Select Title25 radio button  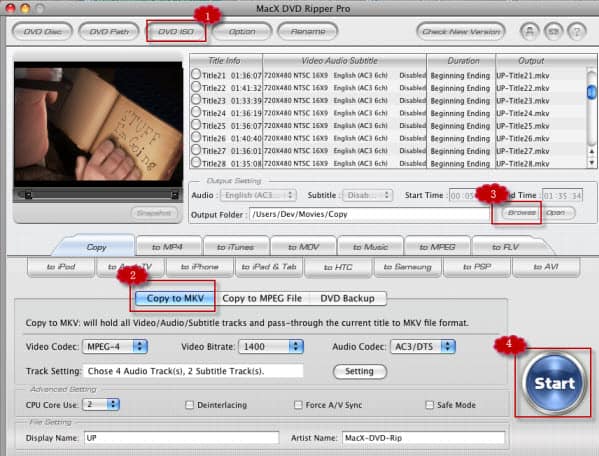pyautogui.click(x=196, y=125)
